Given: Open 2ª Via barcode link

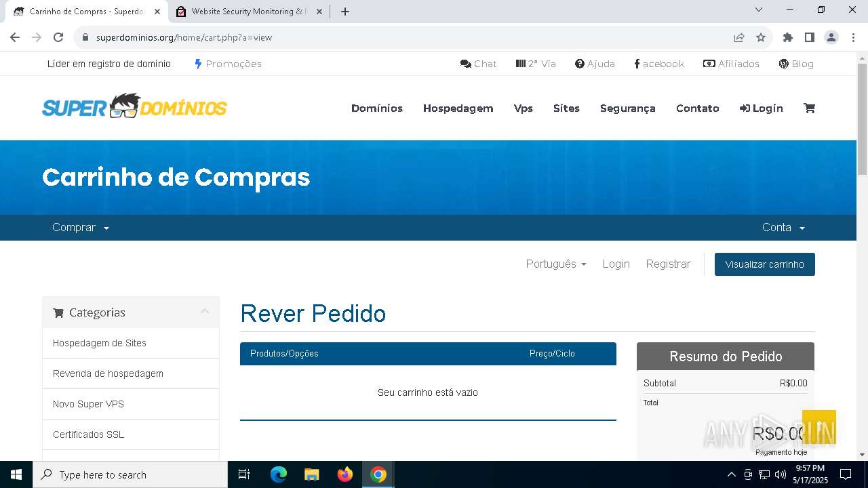Looking at the screenshot, I should point(536,64).
